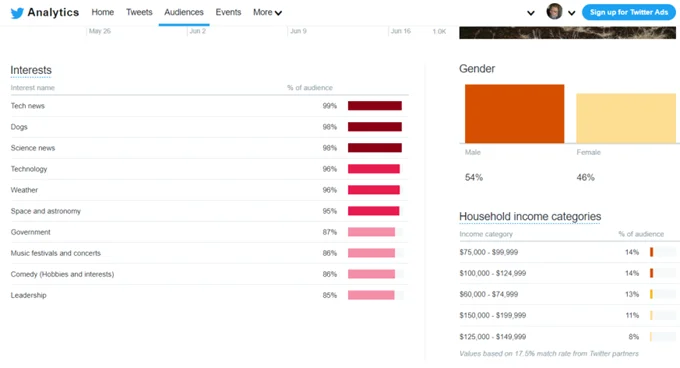
Task: Switch to the Tweets tab
Action: tap(139, 12)
